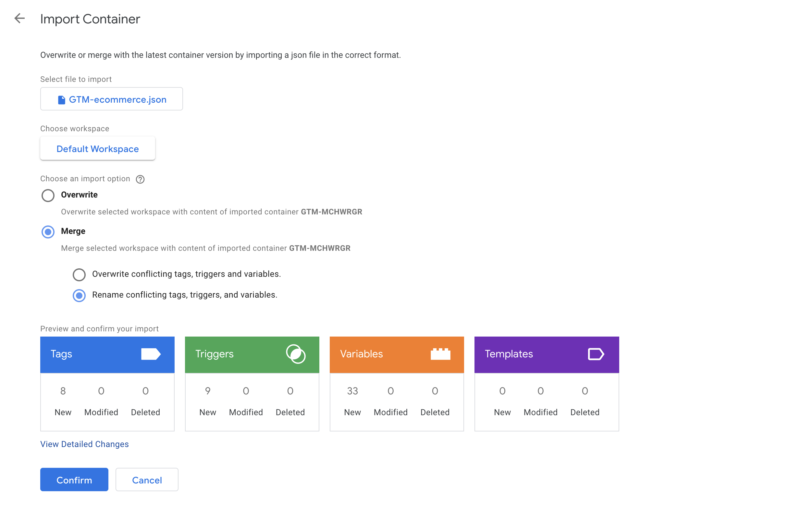Choose Overwrite conflicting tags radio

pos(79,275)
